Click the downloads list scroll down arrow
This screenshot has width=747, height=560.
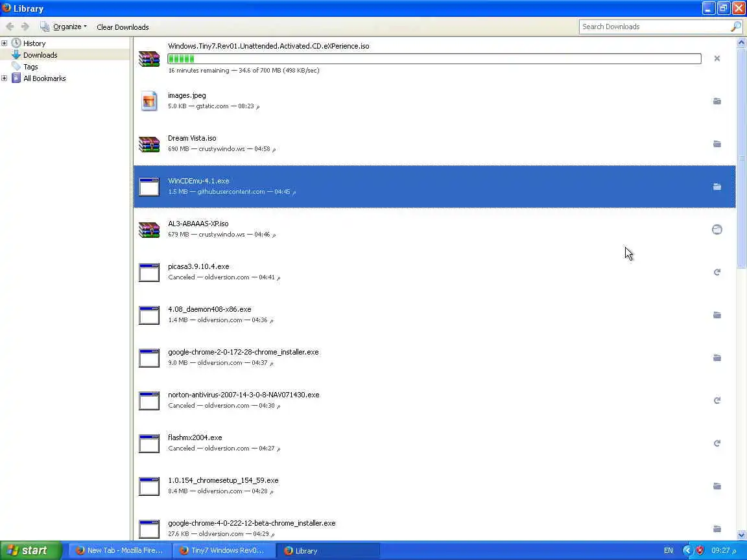(741, 535)
